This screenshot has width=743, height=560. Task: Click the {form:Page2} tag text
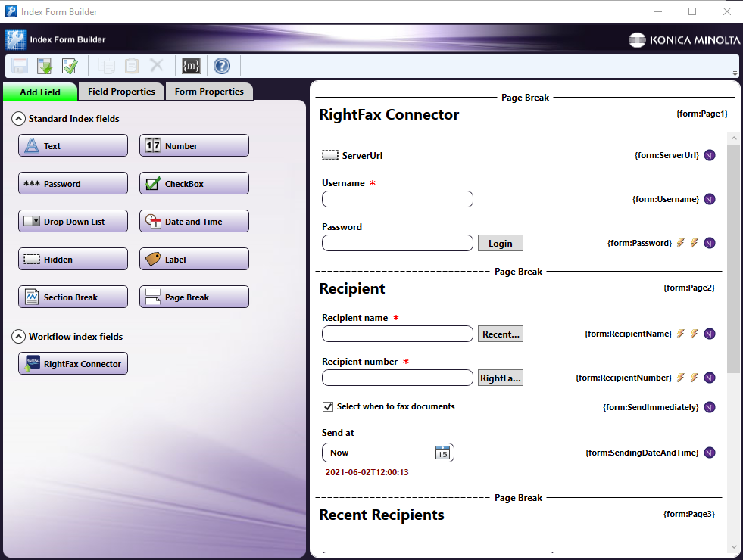tap(689, 288)
